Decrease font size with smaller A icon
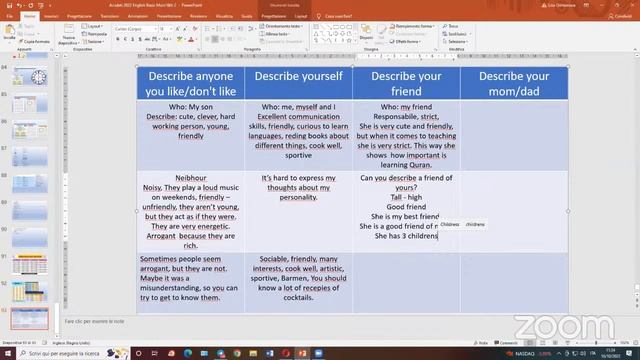 coord(185,29)
